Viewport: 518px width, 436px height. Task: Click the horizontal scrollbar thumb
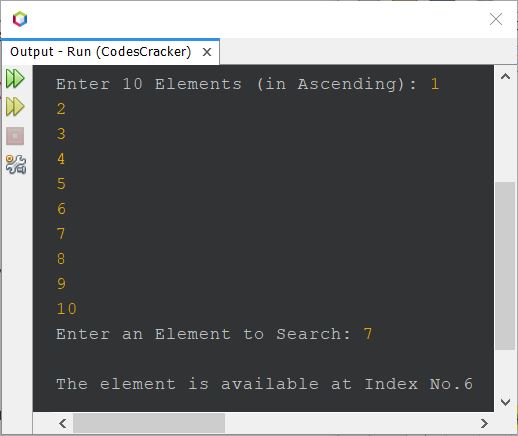(149, 423)
